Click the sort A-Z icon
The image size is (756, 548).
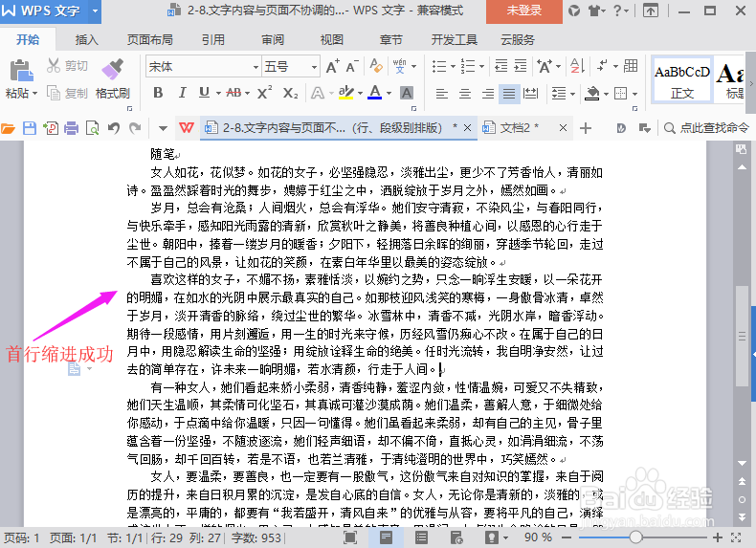pos(577,66)
